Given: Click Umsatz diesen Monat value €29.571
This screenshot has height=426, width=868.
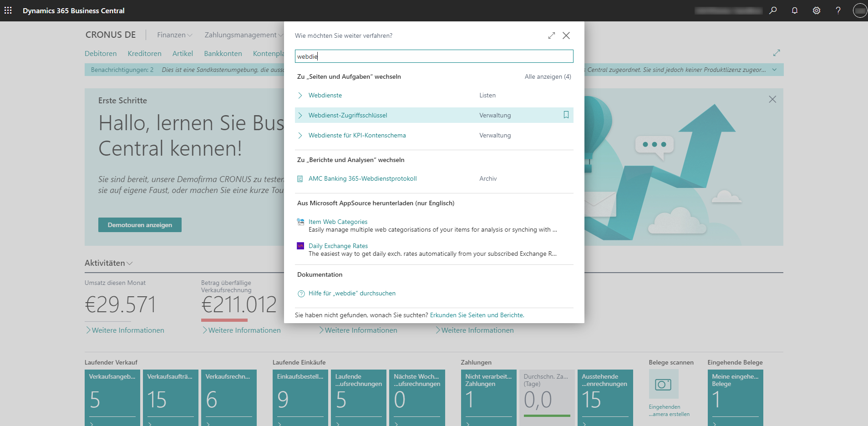Looking at the screenshot, I should coord(121,304).
